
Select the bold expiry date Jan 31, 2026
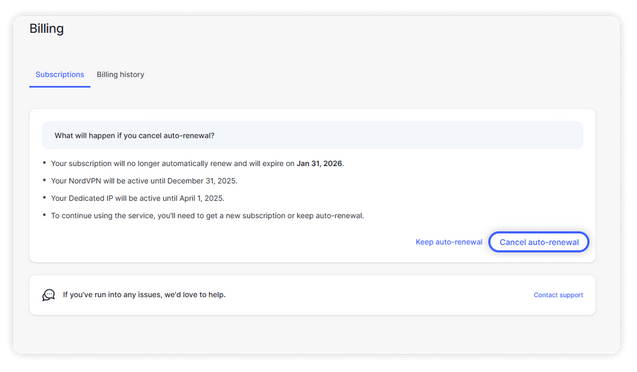319,164
